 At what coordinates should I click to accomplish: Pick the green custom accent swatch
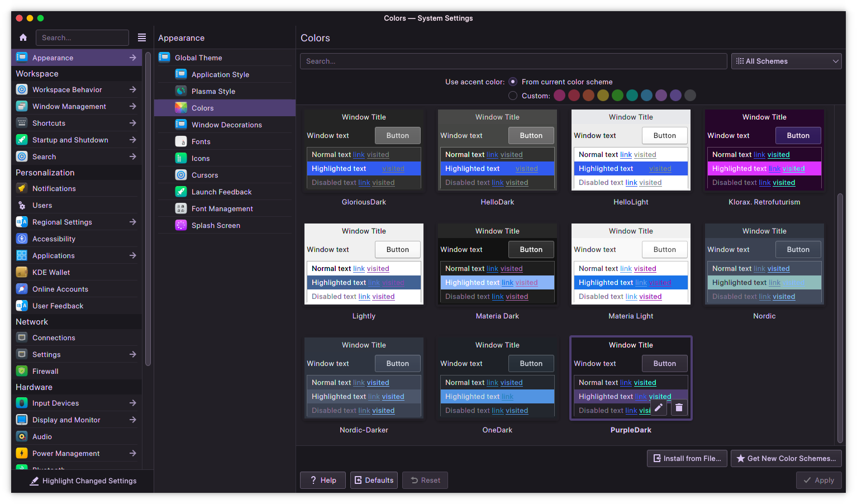617,96
